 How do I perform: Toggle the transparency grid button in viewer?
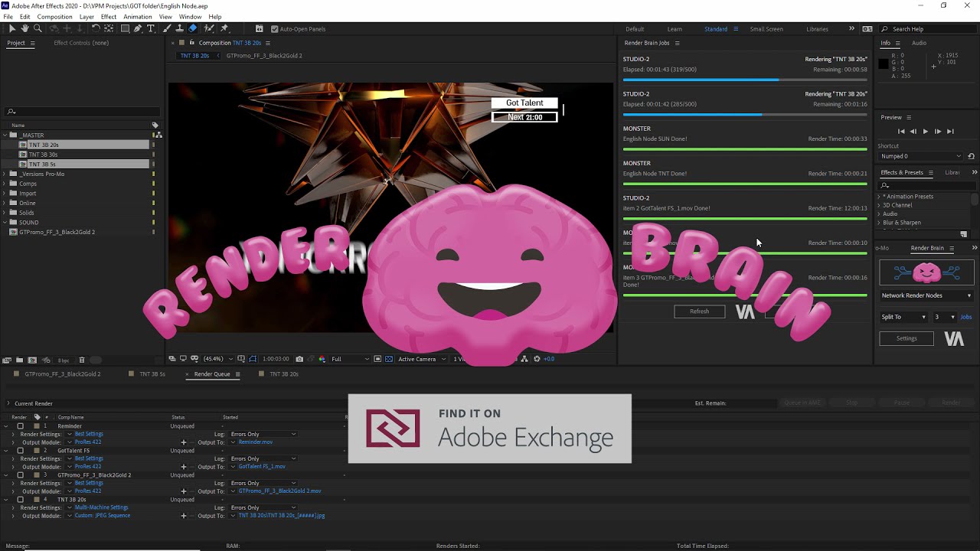click(x=389, y=359)
